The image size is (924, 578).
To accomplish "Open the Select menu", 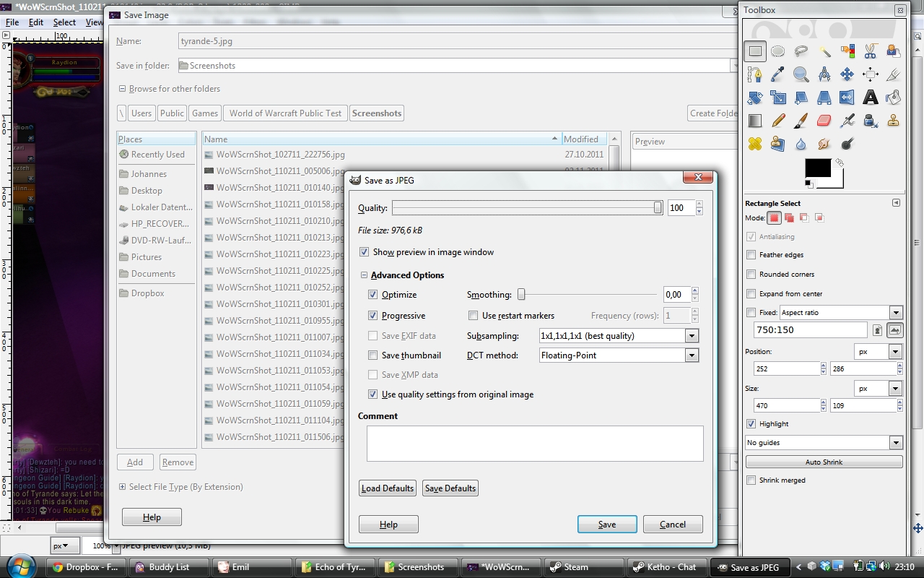I will coord(64,22).
